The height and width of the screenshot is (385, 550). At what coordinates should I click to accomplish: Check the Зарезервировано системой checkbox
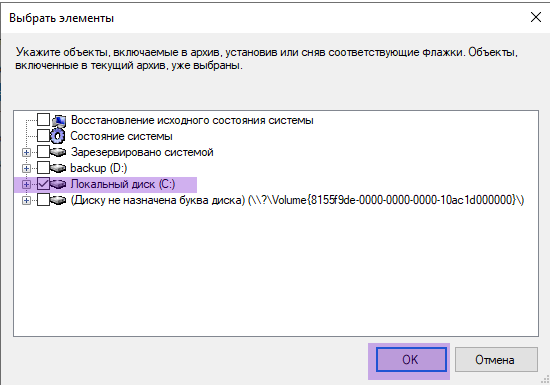[43, 152]
